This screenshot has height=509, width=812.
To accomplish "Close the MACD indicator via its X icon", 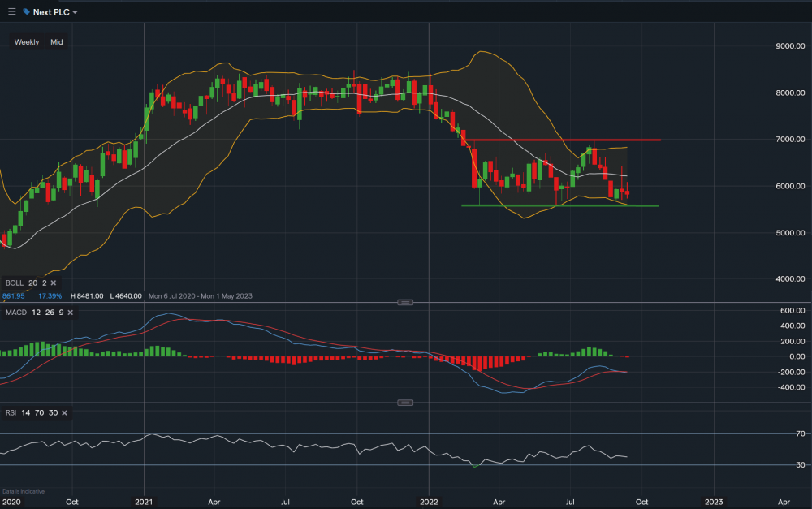I will 70,312.
